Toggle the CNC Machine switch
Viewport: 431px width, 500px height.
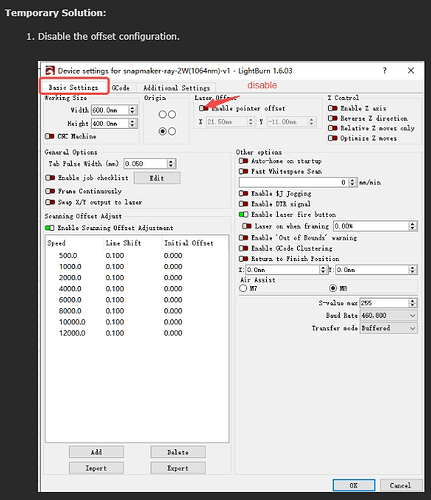click(x=50, y=136)
